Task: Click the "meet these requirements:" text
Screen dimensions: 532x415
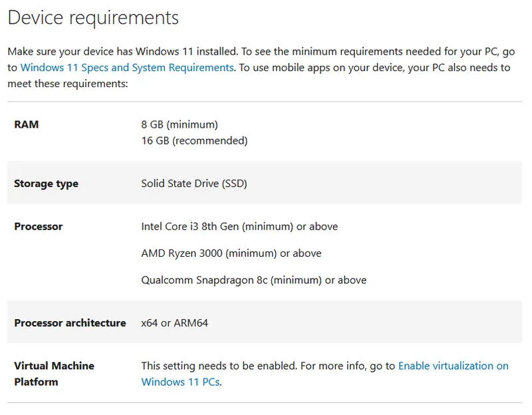Action: coord(67,84)
